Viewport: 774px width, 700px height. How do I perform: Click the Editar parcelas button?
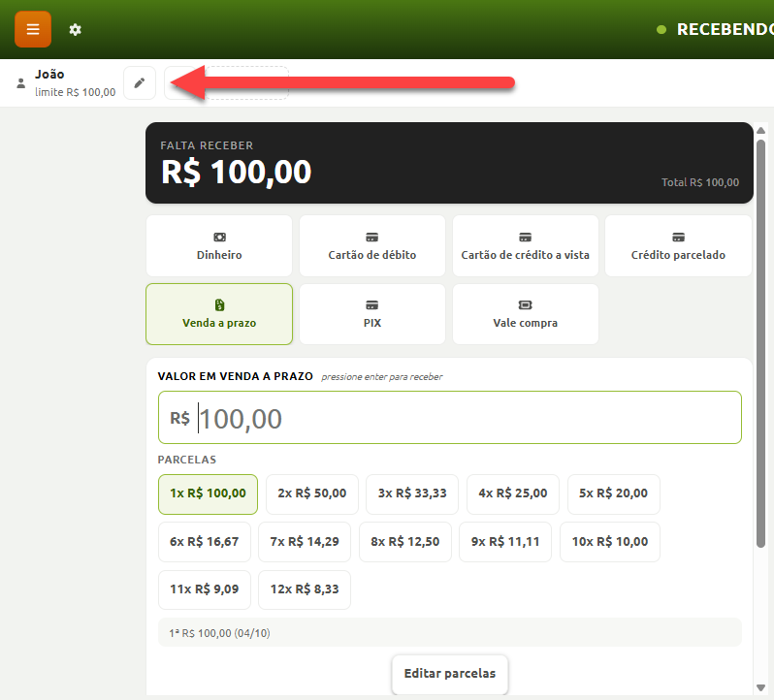[450, 674]
